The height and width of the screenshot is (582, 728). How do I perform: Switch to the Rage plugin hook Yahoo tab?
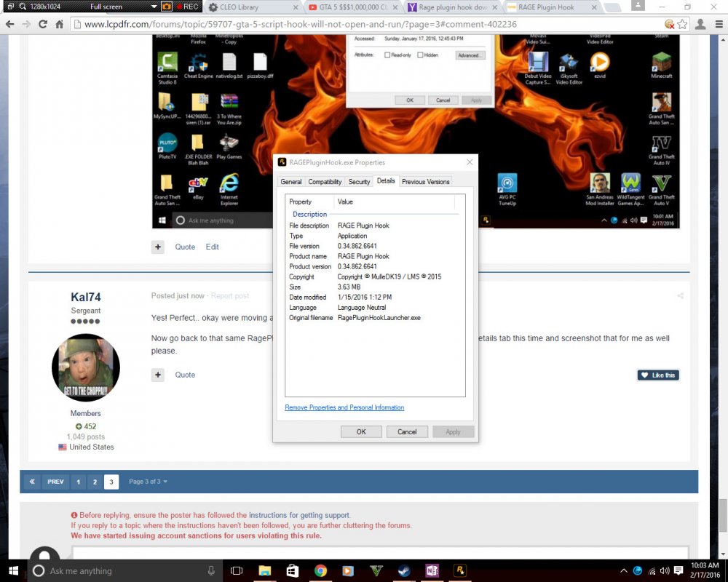(453, 7)
